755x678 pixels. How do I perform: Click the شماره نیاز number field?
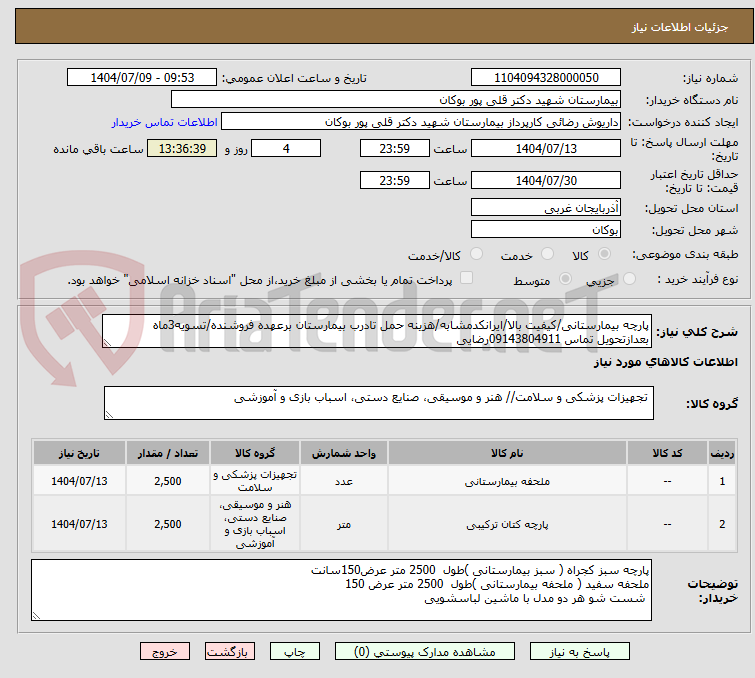tap(546, 78)
